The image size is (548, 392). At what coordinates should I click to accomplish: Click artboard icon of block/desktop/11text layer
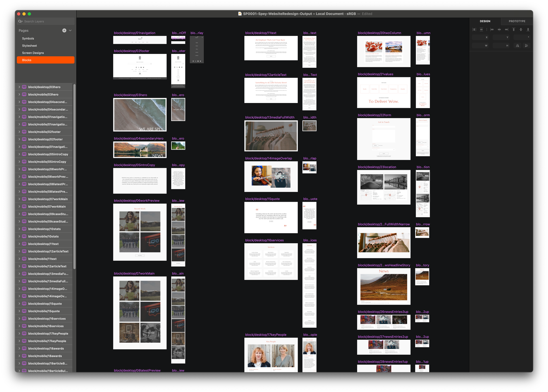(24, 244)
